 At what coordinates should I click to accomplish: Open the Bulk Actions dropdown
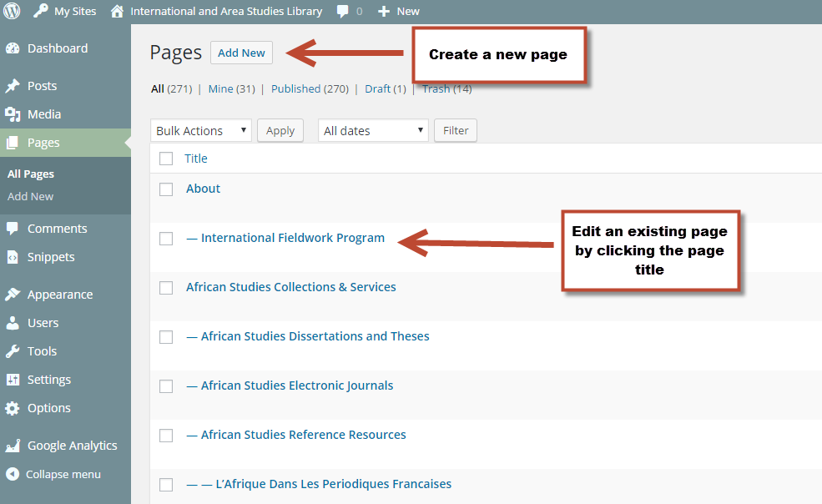coord(200,130)
